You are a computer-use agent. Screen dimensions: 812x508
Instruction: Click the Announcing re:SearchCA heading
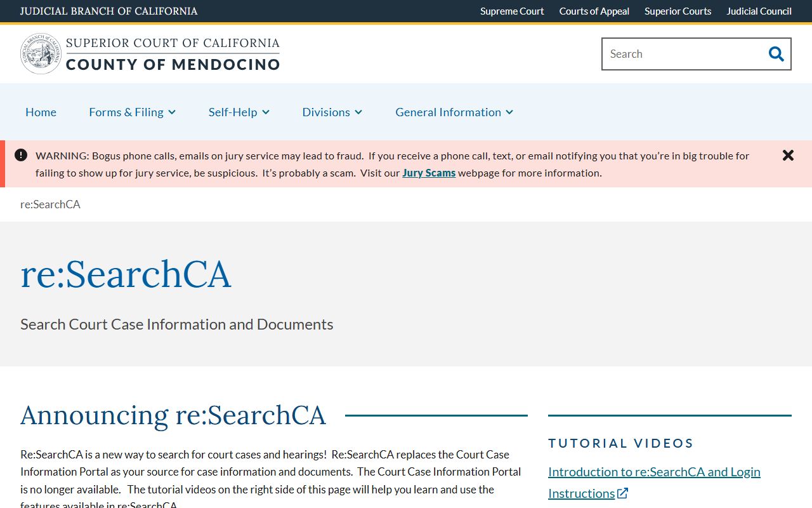click(173, 415)
